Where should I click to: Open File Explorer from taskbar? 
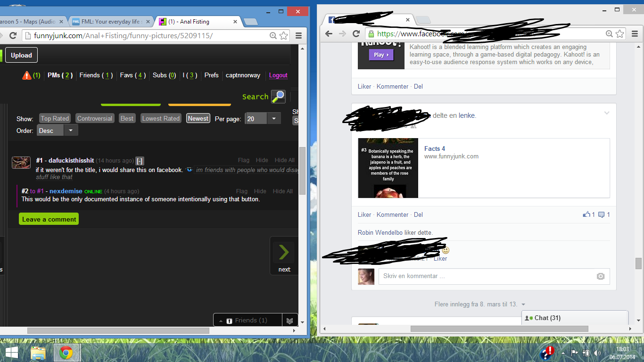pyautogui.click(x=38, y=353)
